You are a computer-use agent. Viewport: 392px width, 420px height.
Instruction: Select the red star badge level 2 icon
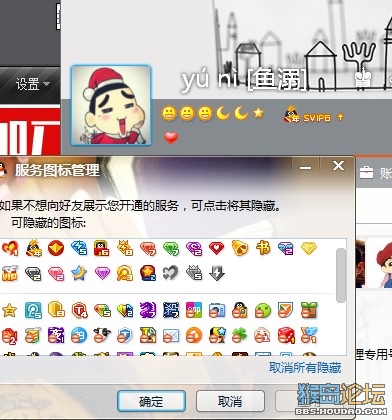tap(148, 273)
